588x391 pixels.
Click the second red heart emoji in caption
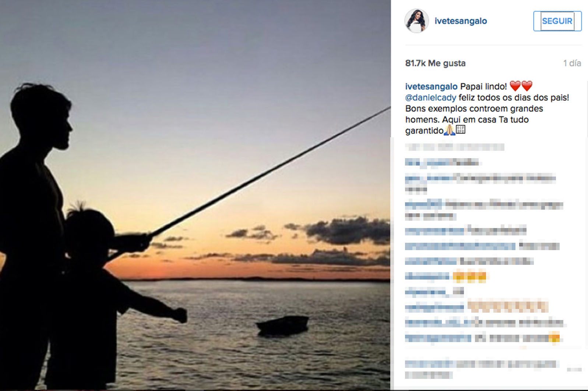[527, 86]
